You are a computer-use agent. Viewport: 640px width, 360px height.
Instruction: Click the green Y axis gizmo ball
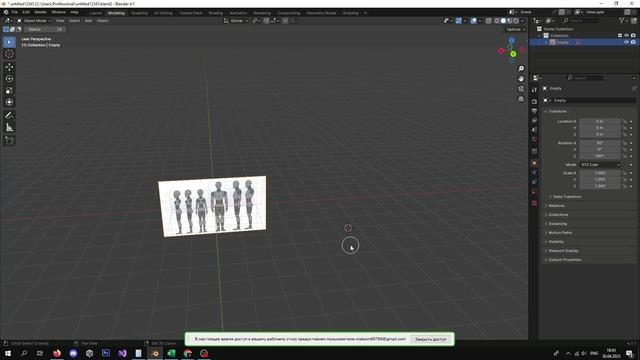pyautogui.click(x=513, y=54)
